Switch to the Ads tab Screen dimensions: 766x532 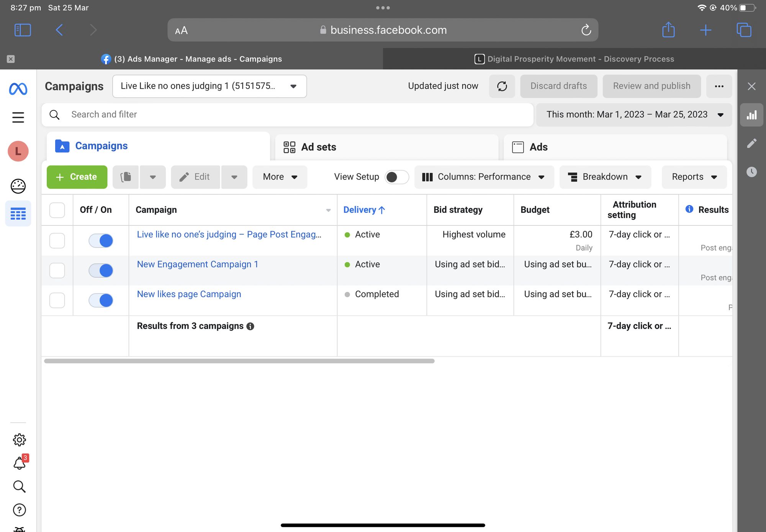[615, 147]
